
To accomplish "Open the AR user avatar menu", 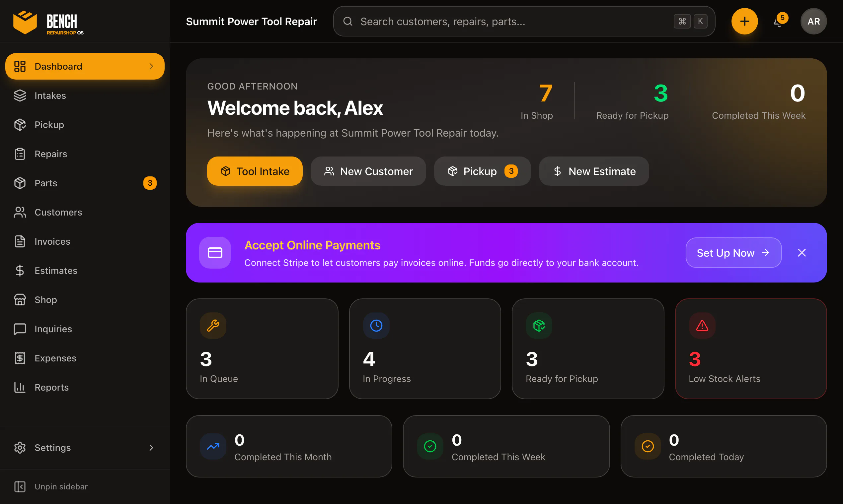I will coord(813,21).
